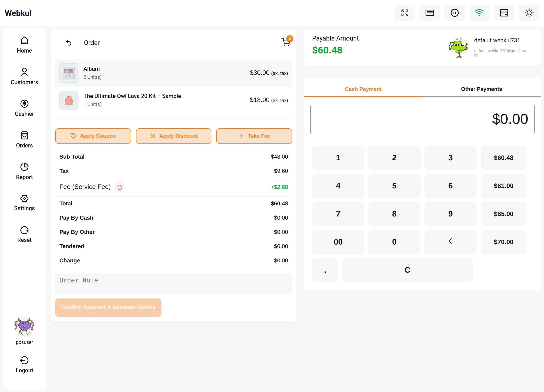The height and width of the screenshot is (392, 544).
Task: Click the +$2.88 fee amount
Action: point(279,187)
